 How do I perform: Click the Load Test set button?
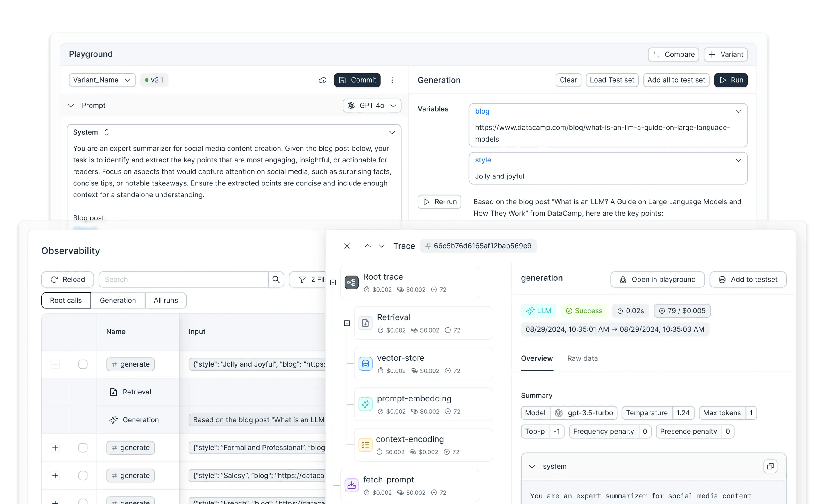click(612, 80)
